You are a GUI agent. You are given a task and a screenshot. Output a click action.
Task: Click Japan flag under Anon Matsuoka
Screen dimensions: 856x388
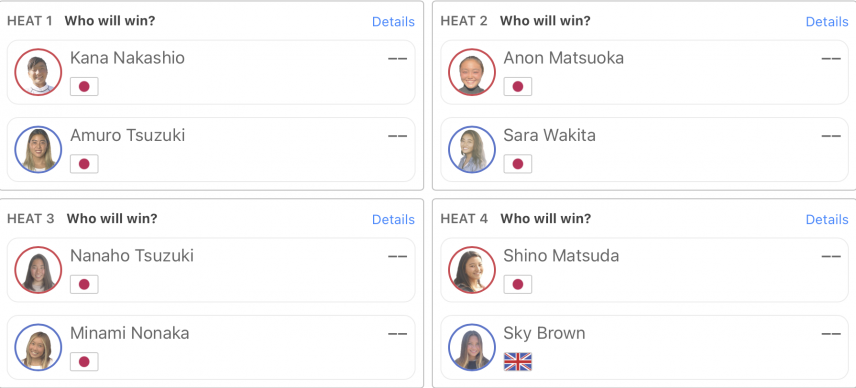pos(518,87)
